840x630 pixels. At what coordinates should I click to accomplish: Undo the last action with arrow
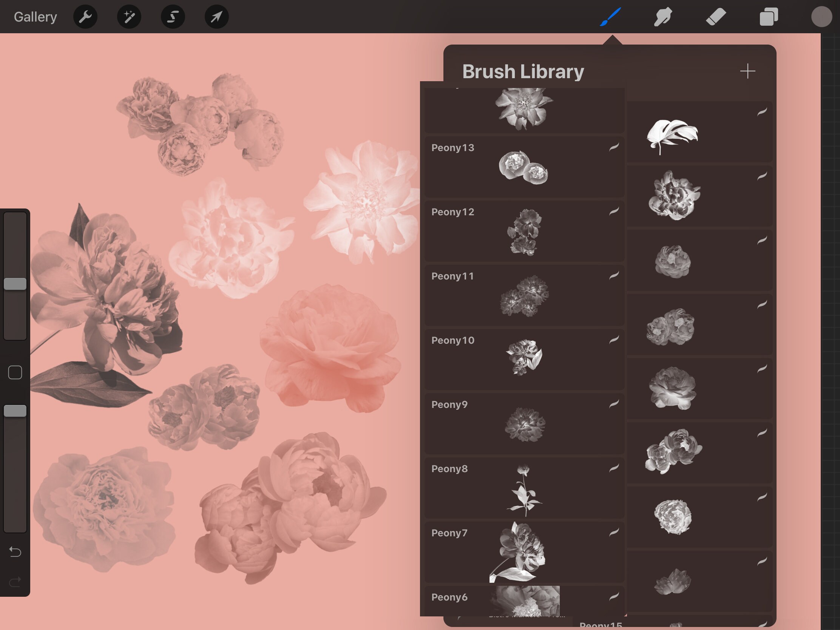(x=15, y=551)
